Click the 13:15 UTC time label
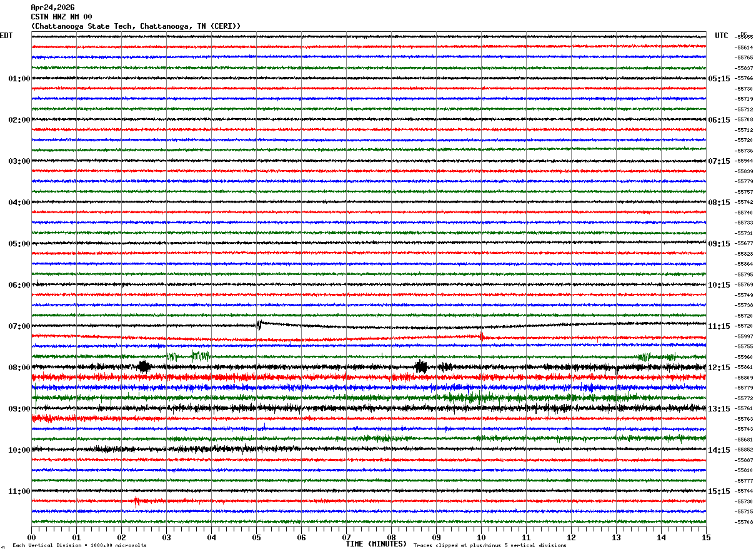The image size is (756, 554). coord(719,409)
